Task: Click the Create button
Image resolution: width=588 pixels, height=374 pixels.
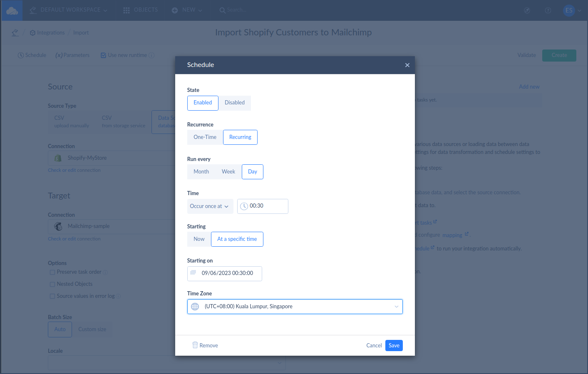Action: click(x=559, y=55)
